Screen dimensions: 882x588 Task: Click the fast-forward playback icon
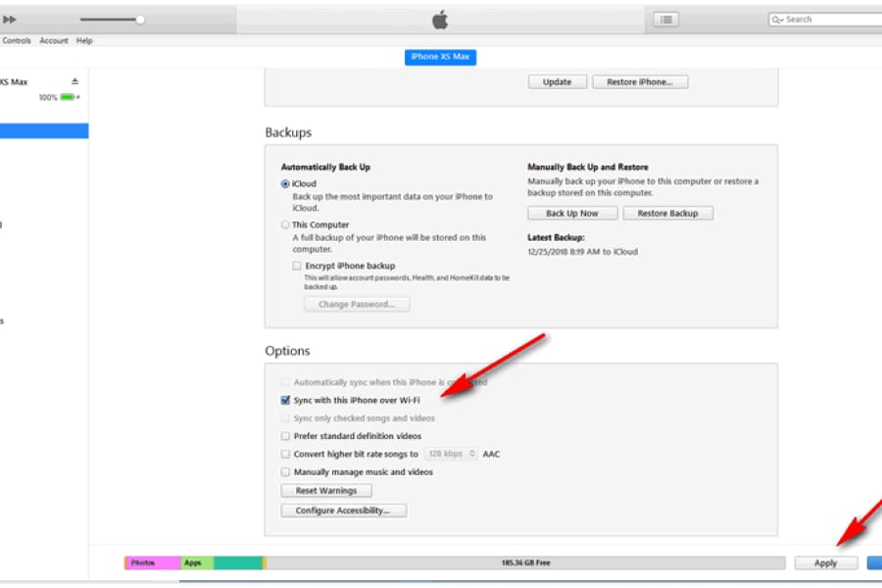click(x=9, y=20)
